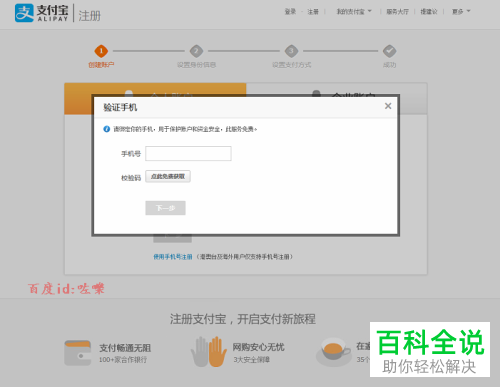Viewport: 500px width, 387px height.
Task: Click the wallet icon beside 支付畅通无阻
Action: tap(78, 353)
